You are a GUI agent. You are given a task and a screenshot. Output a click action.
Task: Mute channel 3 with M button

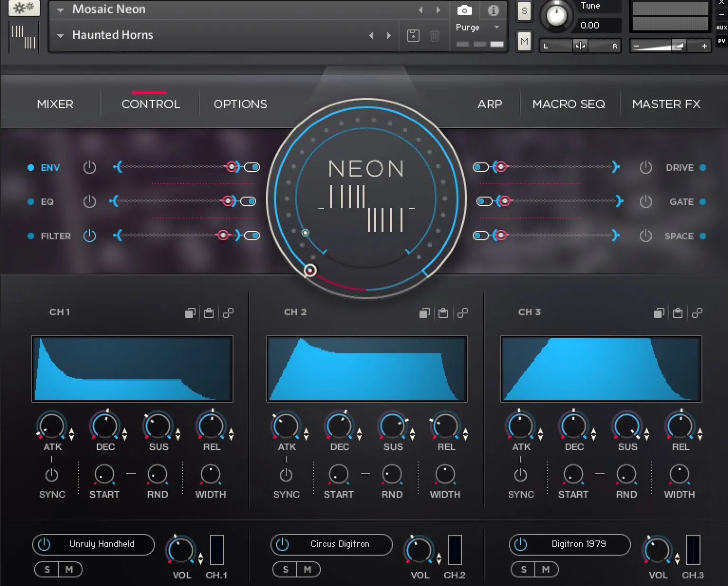pyautogui.click(x=546, y=569)
